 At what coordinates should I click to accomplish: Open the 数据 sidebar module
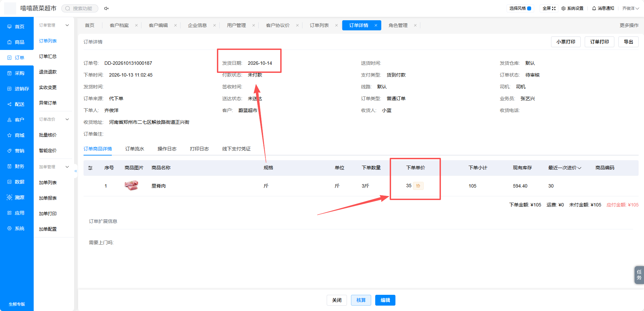[17, 182]
